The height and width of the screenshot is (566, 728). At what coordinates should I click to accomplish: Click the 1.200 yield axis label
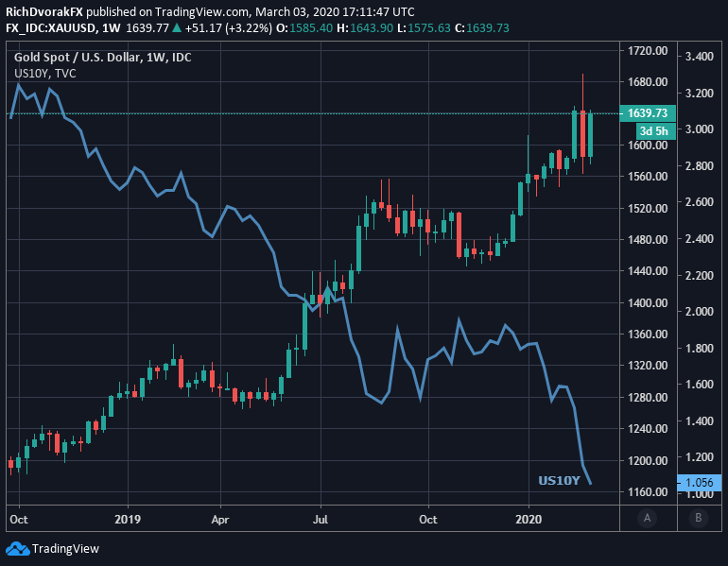tap(700, 457)
